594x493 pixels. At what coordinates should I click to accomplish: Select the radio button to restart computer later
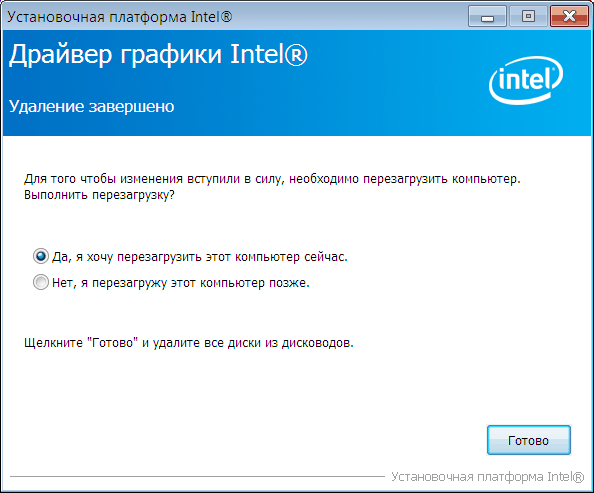[41, 282]
